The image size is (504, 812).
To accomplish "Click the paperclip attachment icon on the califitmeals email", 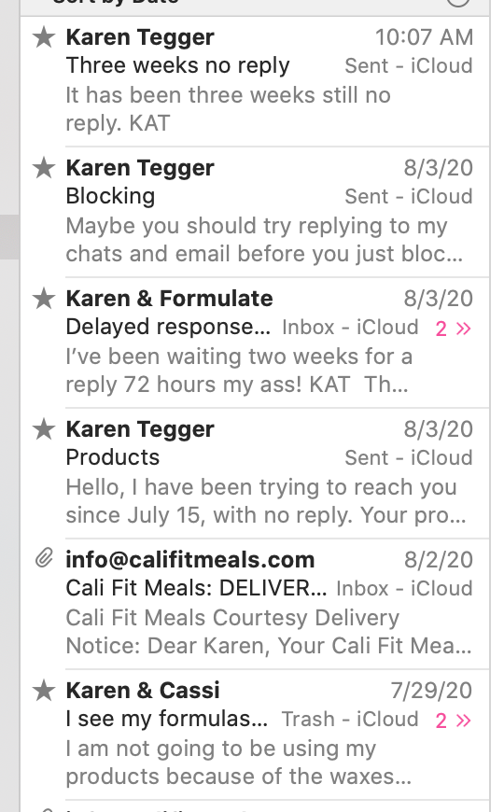I will tap(44, 558).
